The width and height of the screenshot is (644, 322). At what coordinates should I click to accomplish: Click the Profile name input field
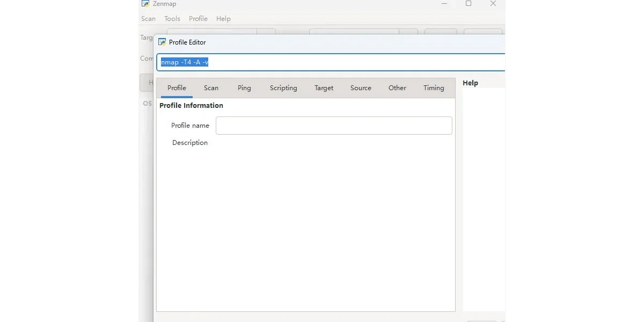pyautogui.click(x=334, y=126)
